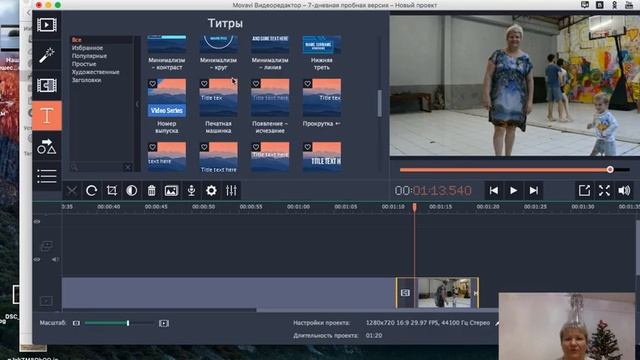Click the project settings value text
This screenshot has height=360, width=640.
pos(428,323)
